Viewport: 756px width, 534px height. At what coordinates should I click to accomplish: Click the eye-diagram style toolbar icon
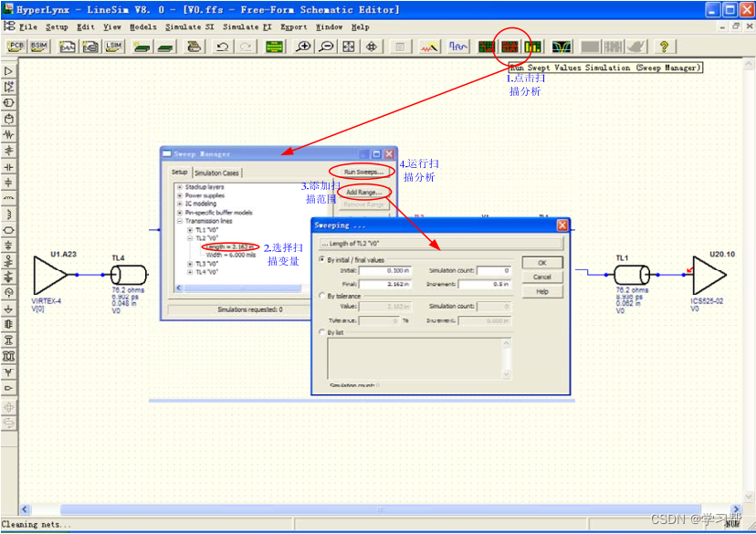tap(562, 47)
